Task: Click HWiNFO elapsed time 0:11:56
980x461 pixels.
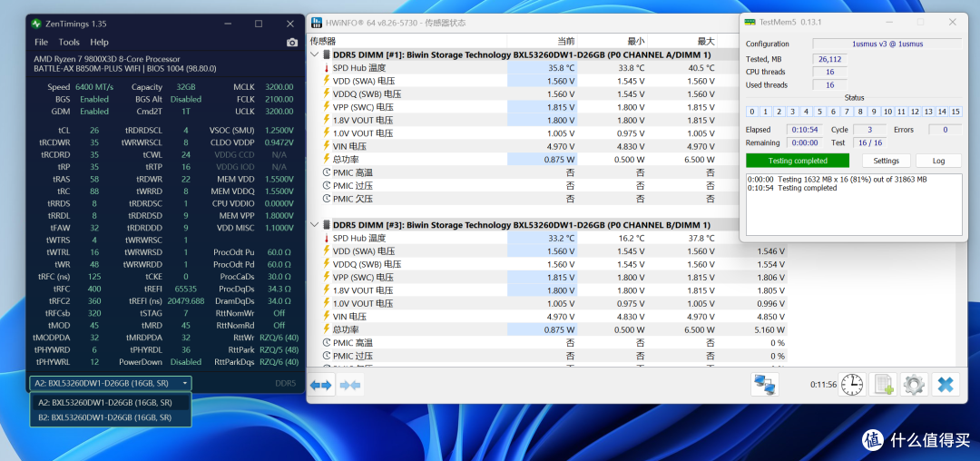Action: 823,385
